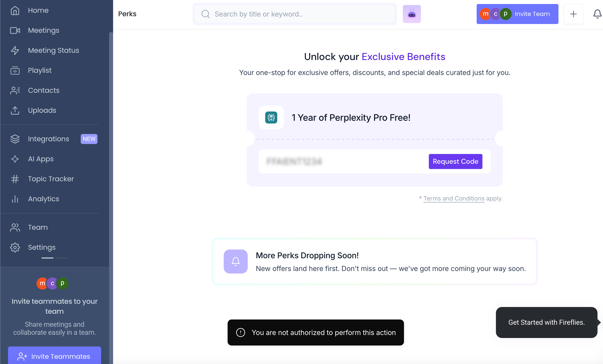Navigate to Contacts page

[44, 90]
